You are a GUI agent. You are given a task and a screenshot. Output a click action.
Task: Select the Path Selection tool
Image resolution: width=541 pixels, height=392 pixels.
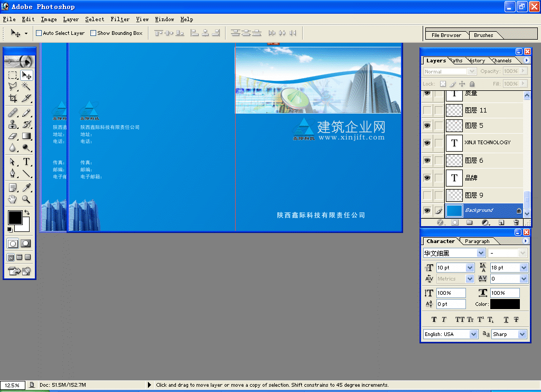point(13,162)
